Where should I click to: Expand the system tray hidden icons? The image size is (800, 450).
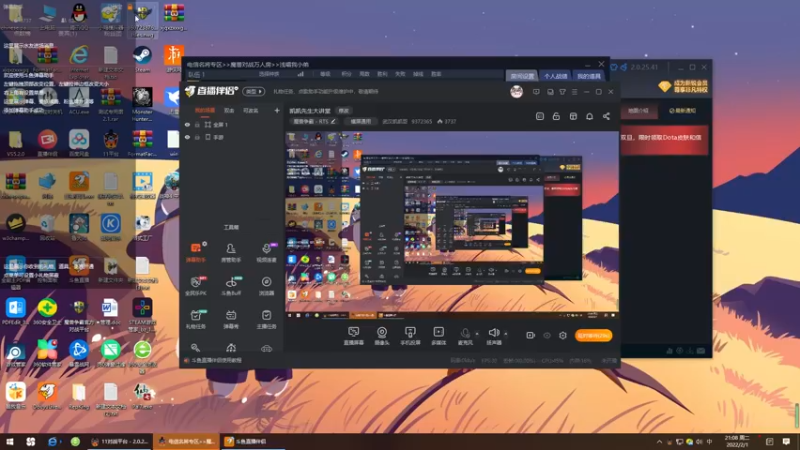[x=659, y=441]
